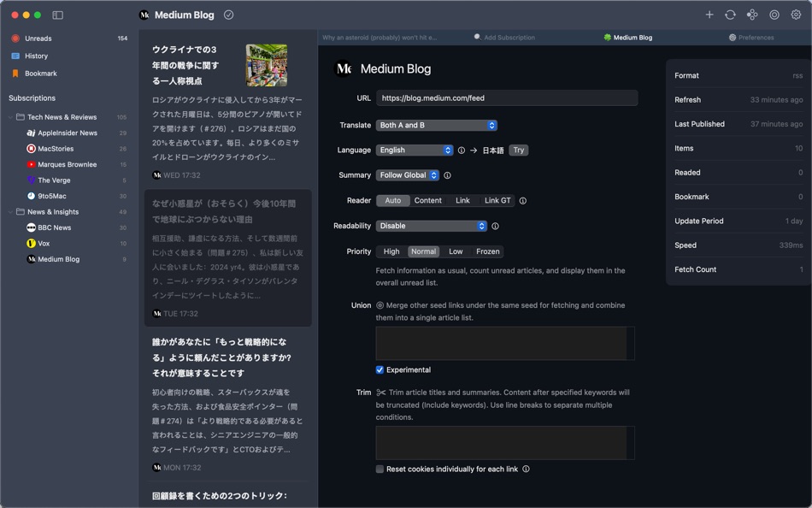Toggle Experimental checkbox
The width and height of the screenshot is (812, 508).
click(x=380, y=369)
